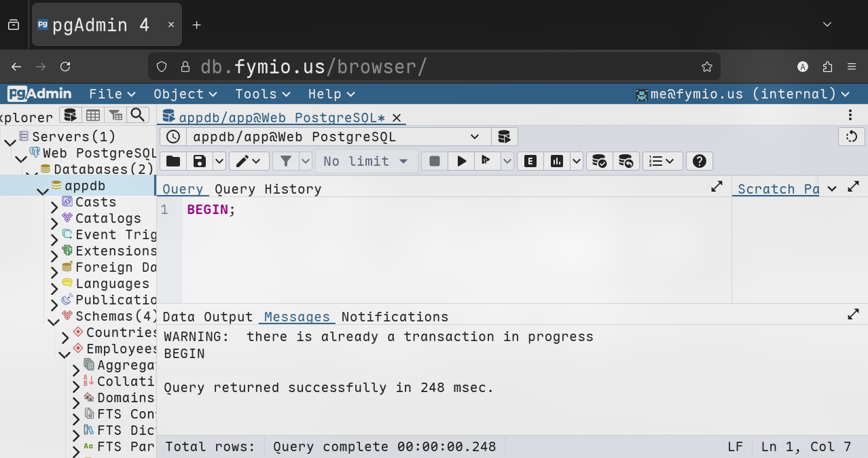
Task: Open the No limit rows dropdown
Action: [x=366, y=161]
